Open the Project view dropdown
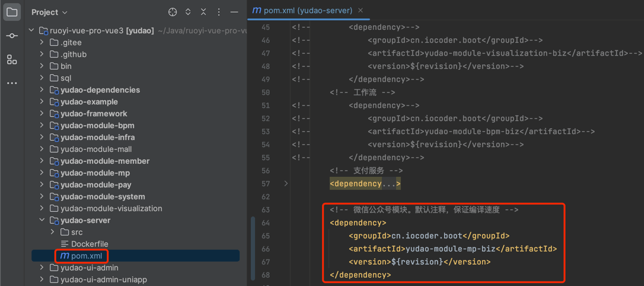644x286 pixels. tap(49, 12)
